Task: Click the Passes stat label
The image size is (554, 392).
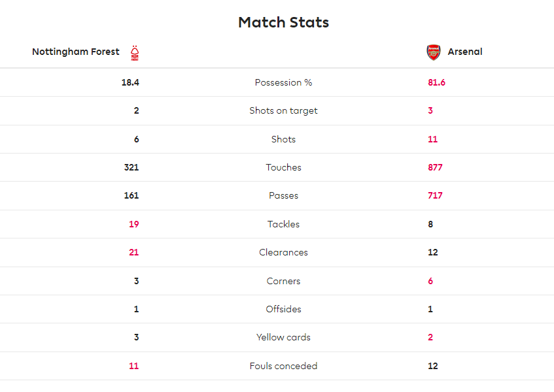Action: point(283,195)
